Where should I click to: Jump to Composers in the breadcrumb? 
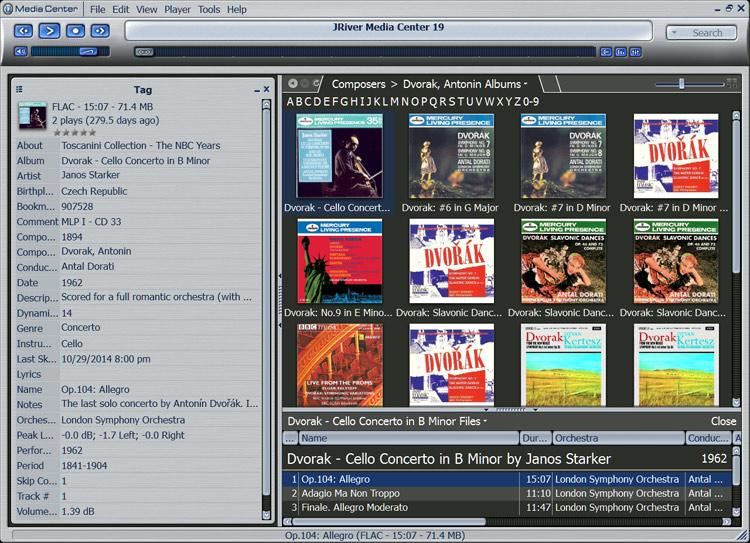click(x=358, y=84)
